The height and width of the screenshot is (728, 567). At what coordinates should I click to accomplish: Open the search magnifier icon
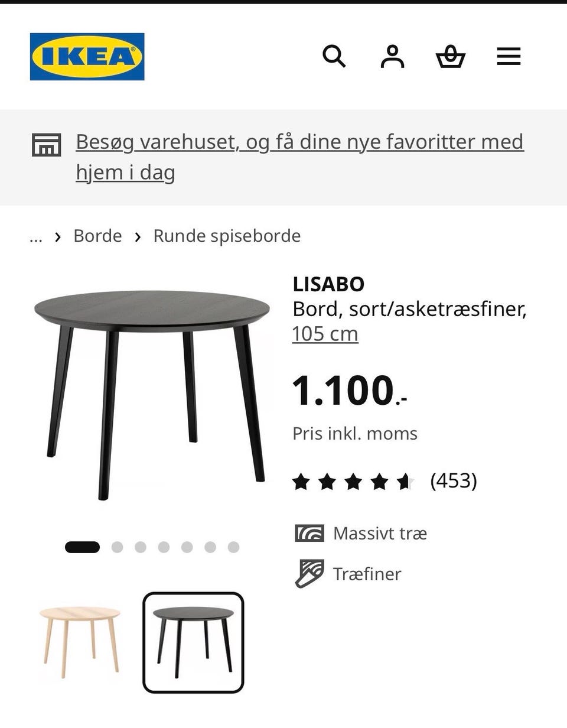click(x=334, y=57)
